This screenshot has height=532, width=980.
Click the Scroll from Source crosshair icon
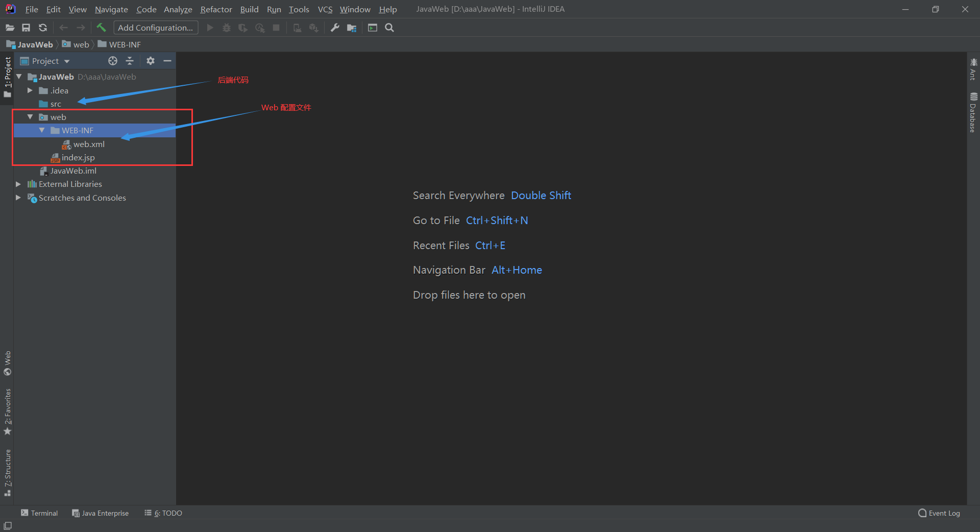113,61
